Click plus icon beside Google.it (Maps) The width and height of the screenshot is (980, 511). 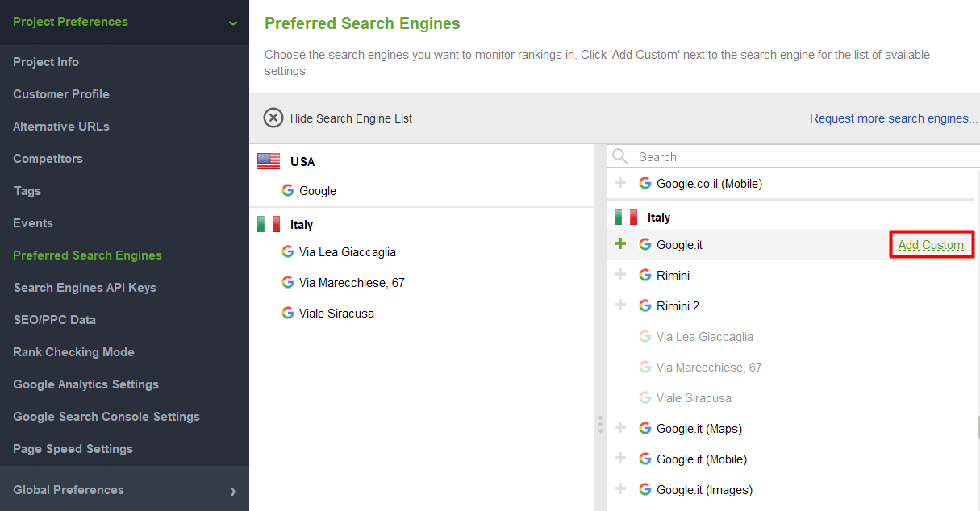pos(620,427)
